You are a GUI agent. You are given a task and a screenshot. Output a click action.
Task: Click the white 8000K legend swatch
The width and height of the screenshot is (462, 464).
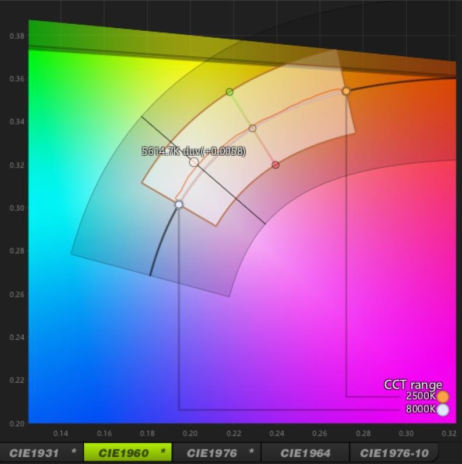[443, 410]
